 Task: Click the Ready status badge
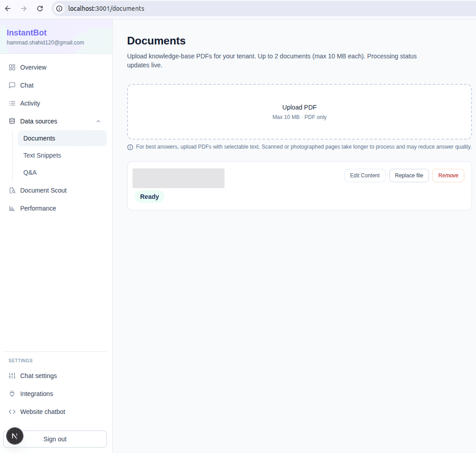click(150, 197)
